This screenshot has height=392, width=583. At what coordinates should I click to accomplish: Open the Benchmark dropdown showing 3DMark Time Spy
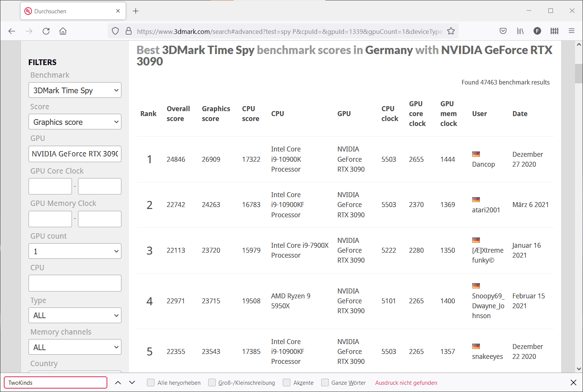(x=75, y=90)
